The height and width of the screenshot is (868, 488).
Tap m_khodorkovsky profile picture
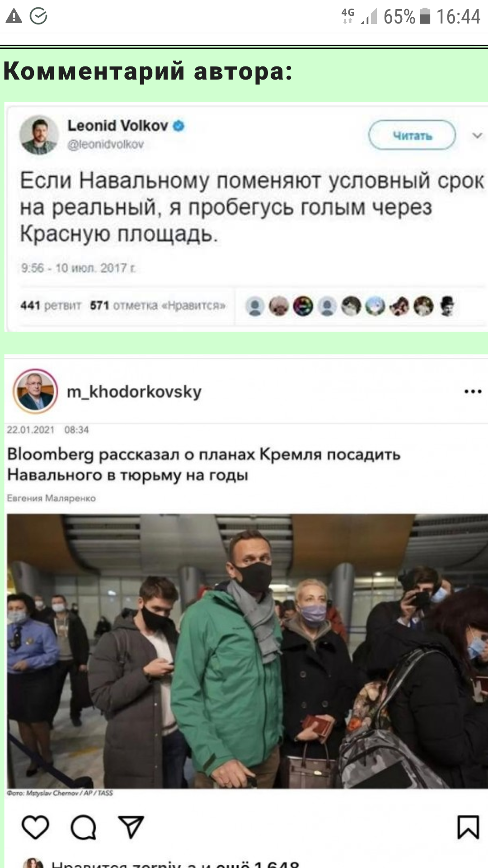point(35,392)
